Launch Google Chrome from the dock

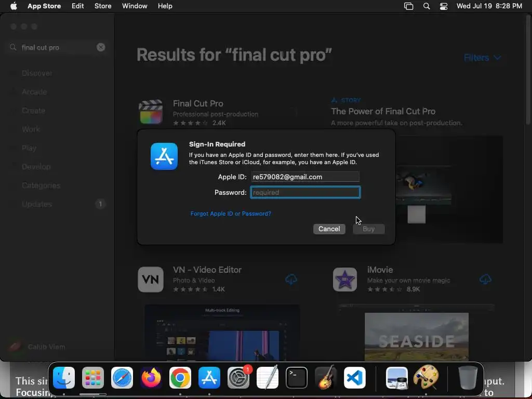pyautogui.click(x=180, y=378)
